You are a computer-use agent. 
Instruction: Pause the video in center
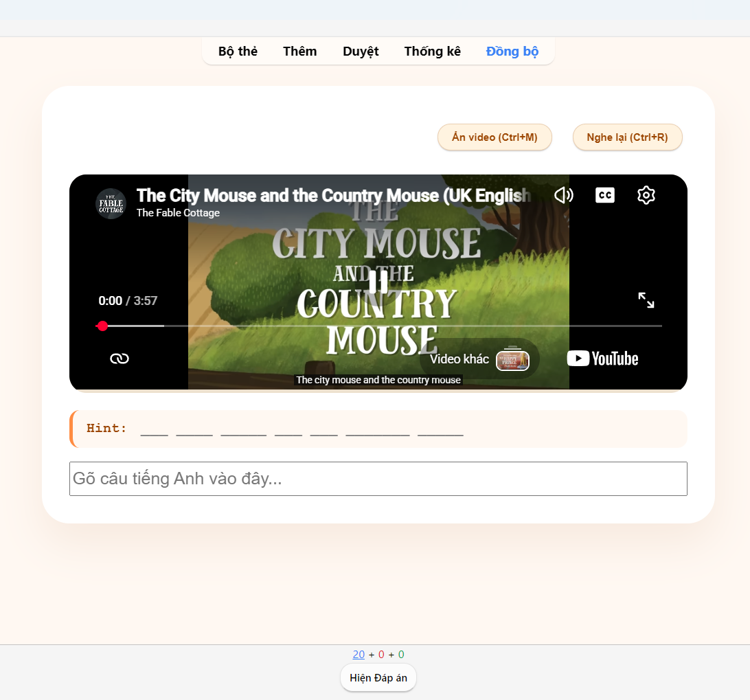(x=378, y=282)
